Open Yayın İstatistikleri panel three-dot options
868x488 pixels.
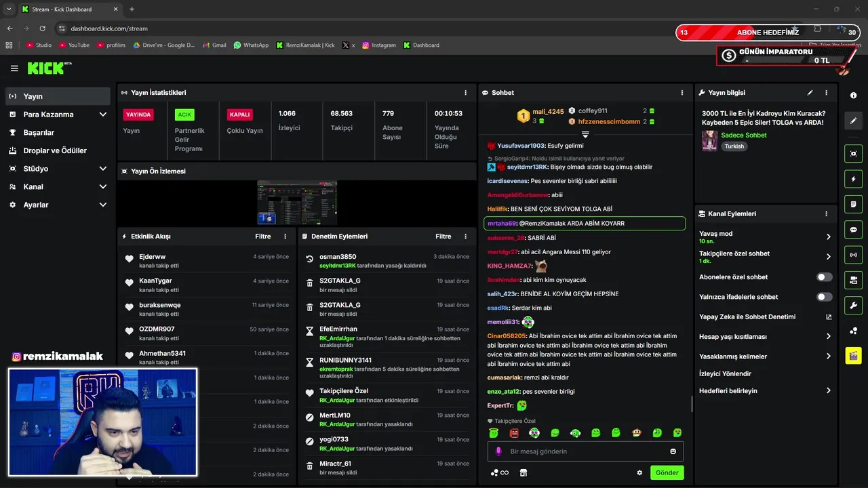[x=465, y=93]
